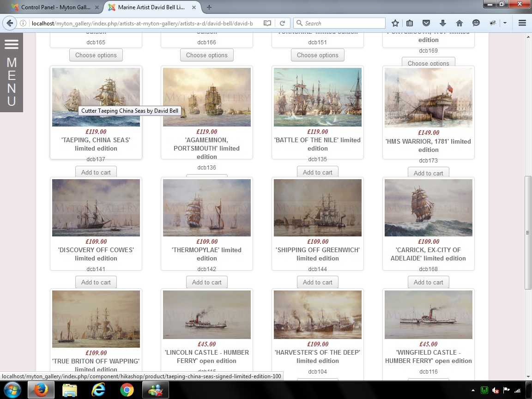Select Marine Artist David Bell tab
Image resolution: width=532 pixels, height=399 pixels.
click(151, 7)
